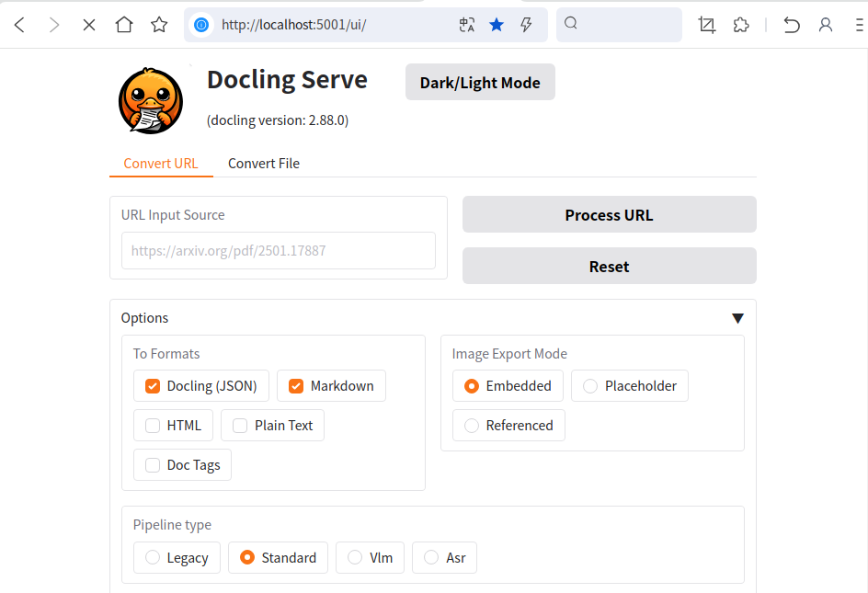Viewport: 868px width, 593px height.
Task: Open the browser main menu icon
Action: click(860, 25)
